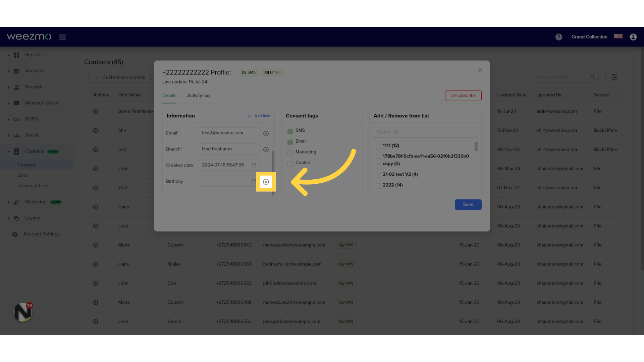Switch to the Details tab
The height and width of the screenshot is (362, 644).
pyautogui.click(x=169, y=96)
